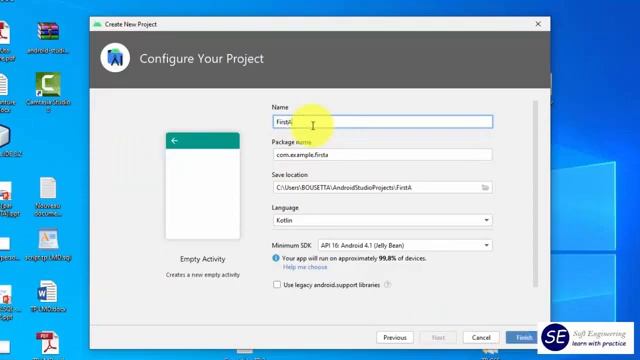Viewport: 640px width, 360px height.
Task: Open the Minimum SDK dropdown
Action: tap(405, 245)
